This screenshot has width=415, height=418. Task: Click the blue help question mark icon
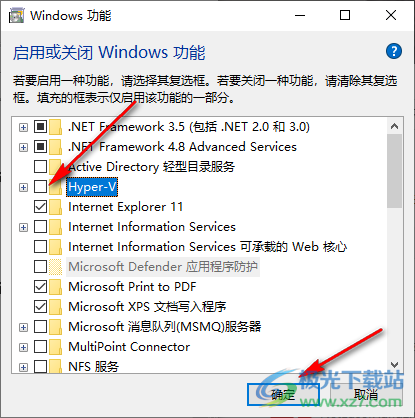point(394,51)
